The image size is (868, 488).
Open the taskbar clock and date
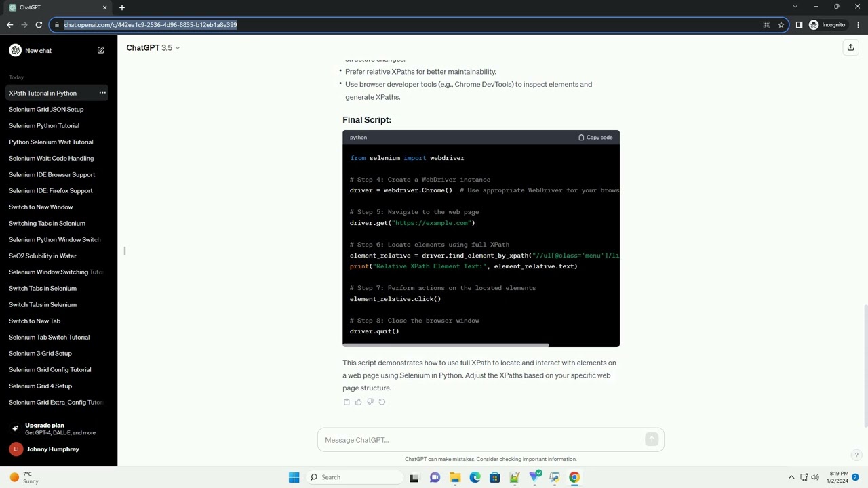[x=837, y=477]
